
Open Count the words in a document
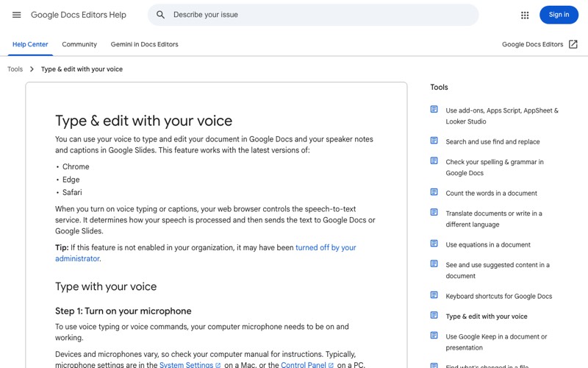click(491, 193)
